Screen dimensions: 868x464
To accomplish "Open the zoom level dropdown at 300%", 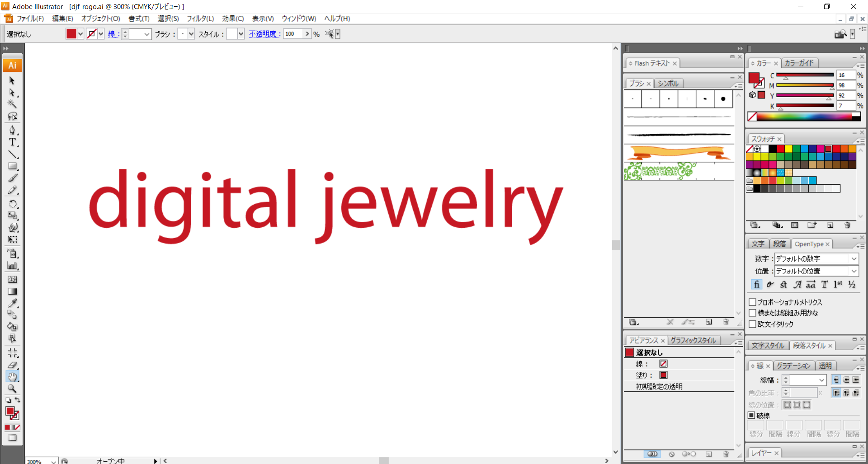I will (x=53, y=461).
